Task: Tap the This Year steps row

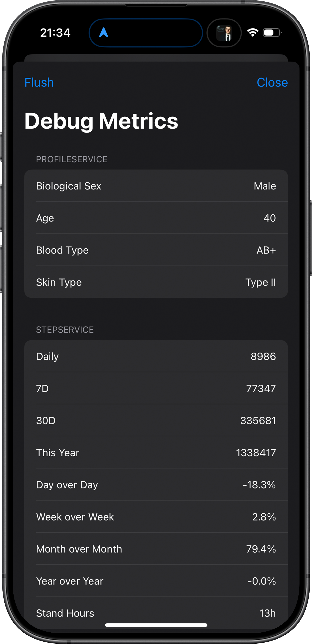Action: click(156, 453)
